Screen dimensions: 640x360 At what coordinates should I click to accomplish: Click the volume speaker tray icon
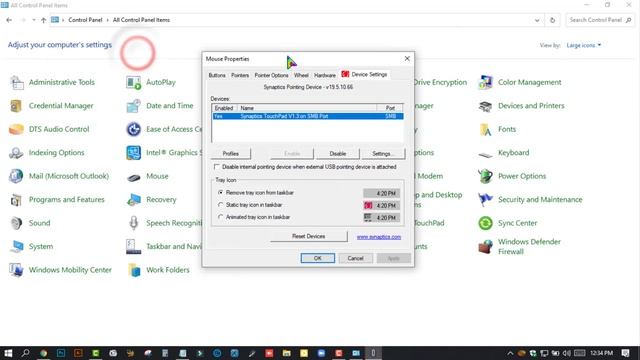point(567,353)
